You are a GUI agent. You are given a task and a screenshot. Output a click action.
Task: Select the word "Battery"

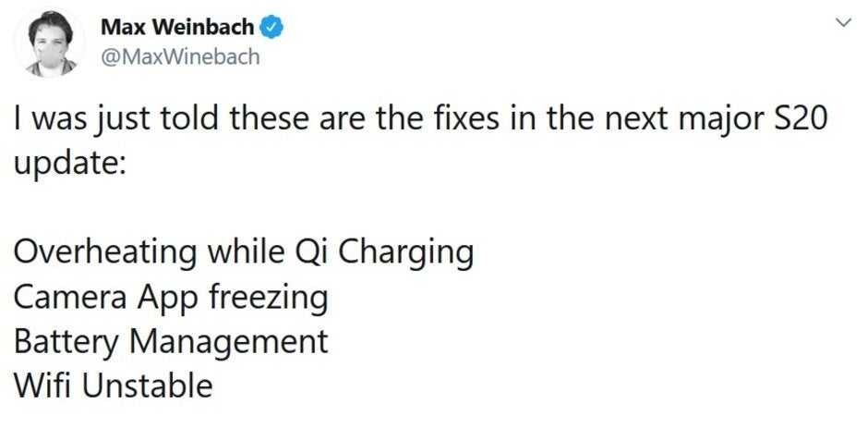66,344
